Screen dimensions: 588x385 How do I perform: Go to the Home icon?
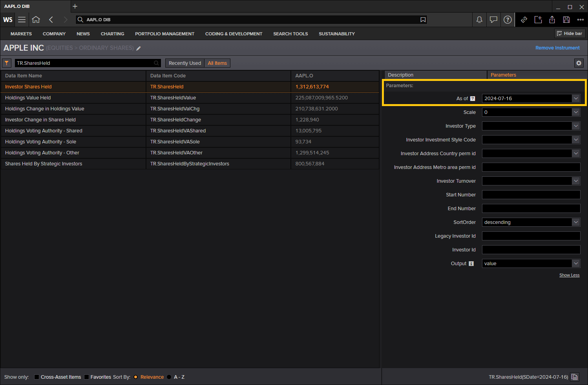(x=36, y=20)
